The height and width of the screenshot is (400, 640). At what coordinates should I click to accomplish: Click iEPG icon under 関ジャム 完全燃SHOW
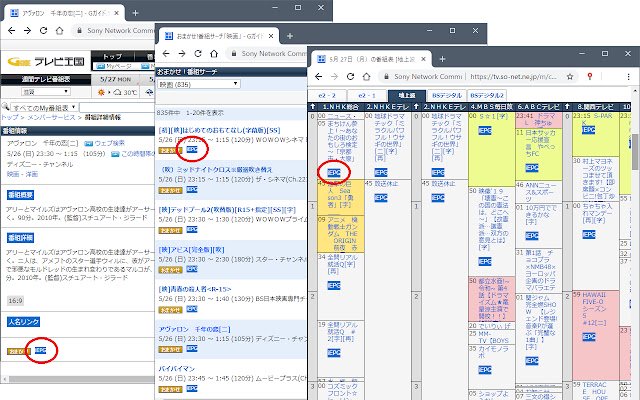532,361
